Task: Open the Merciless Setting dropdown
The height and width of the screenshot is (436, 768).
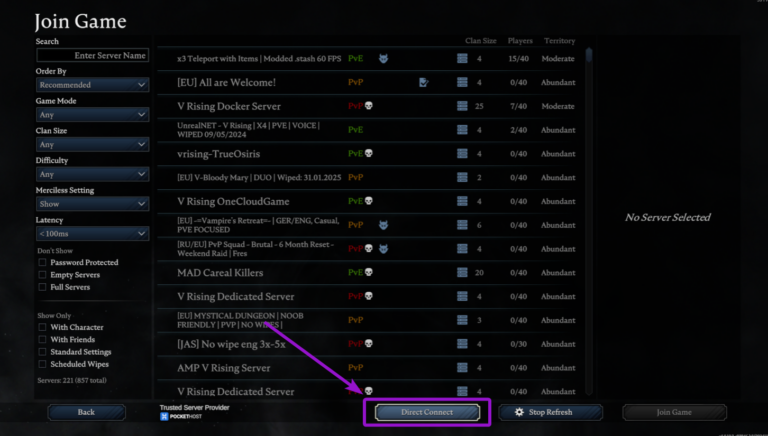Action: [x=93, y=204]
